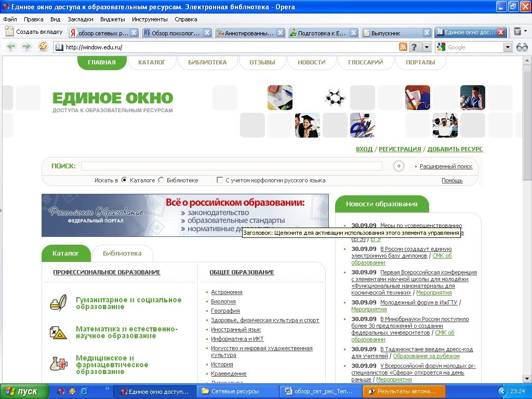The width and height of the screenshot is (532, 399).
Task: Close the 'обзор сетевых р...' tab
Action: click(134, 33)
